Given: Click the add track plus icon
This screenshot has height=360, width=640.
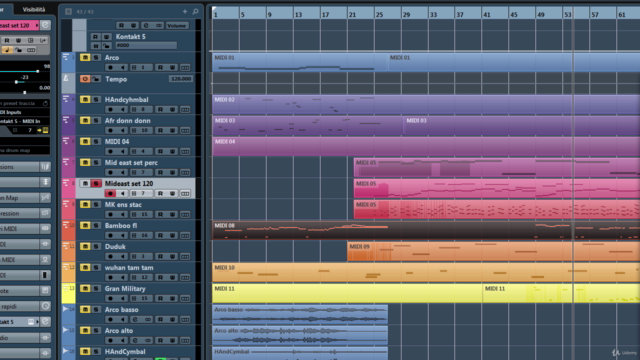Looking at the screenshot, I should tap(185, 11).
